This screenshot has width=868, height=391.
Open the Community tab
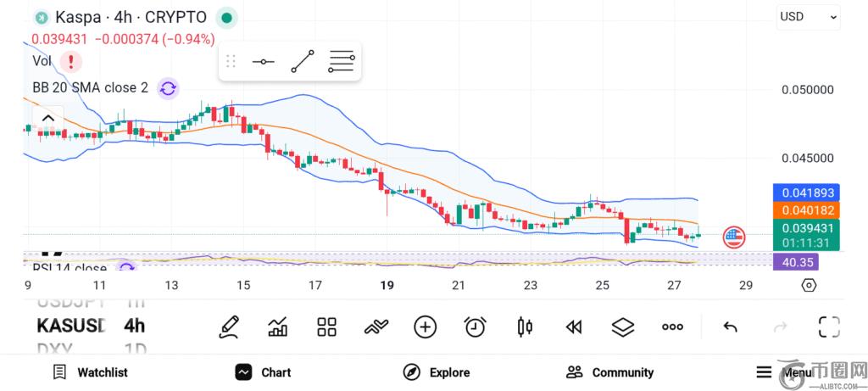610,372
